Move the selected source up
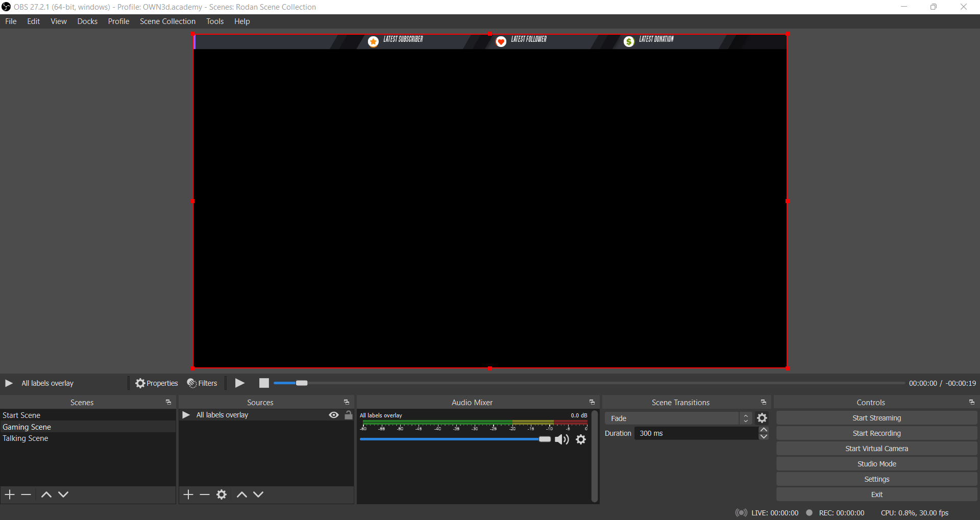980x520 pixels. click(242, 494)
